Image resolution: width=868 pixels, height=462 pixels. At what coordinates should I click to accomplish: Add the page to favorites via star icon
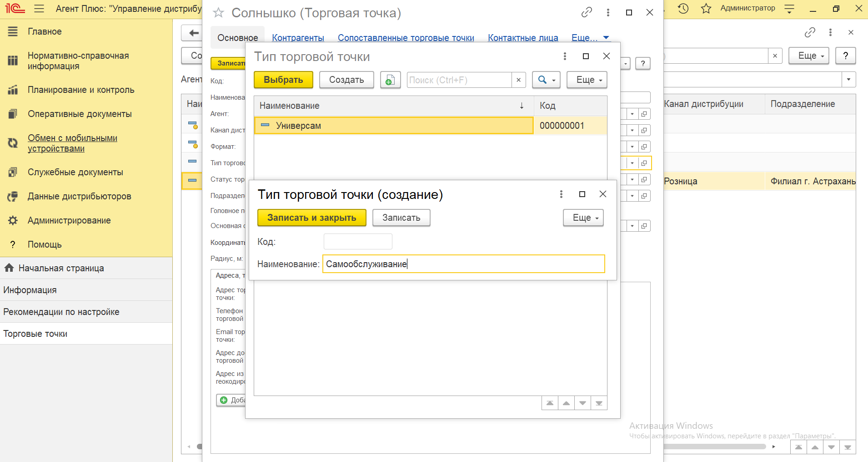click(x=706, y=9)
